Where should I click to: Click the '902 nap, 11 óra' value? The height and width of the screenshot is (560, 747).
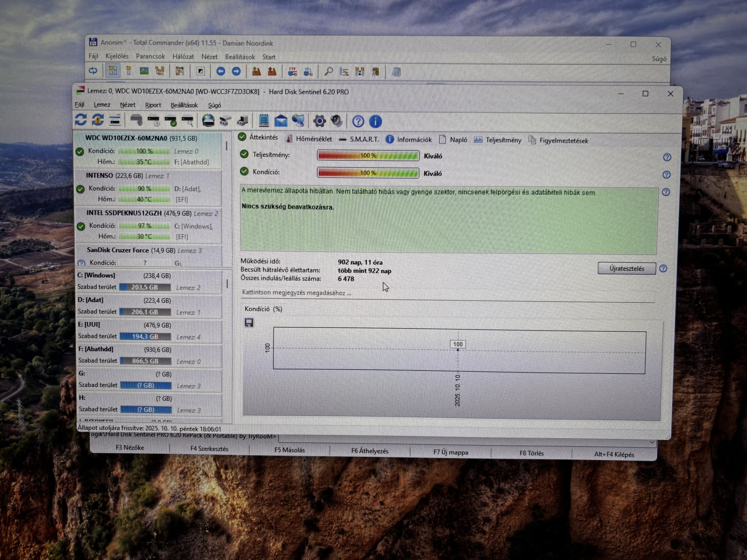(360, 262)
